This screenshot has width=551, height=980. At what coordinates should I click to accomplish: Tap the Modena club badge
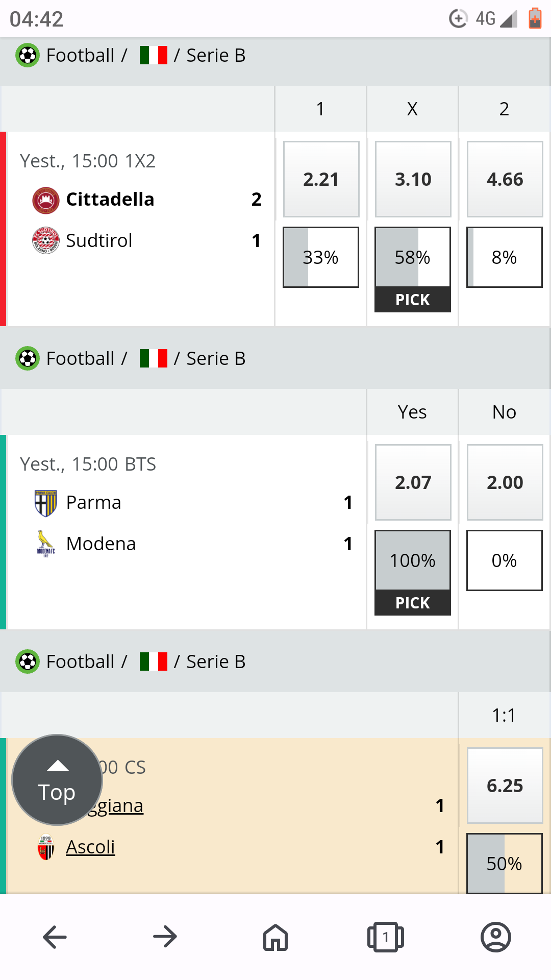click(x=46, y=544)
